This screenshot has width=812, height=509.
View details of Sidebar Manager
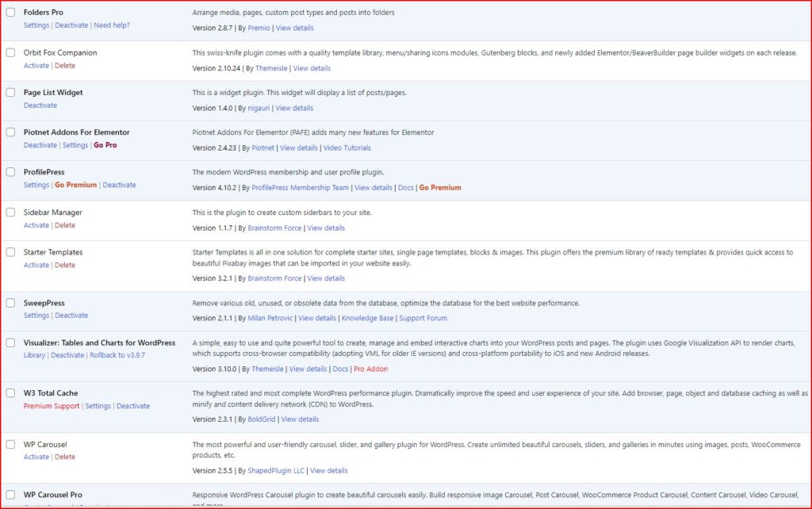(326, 228)
